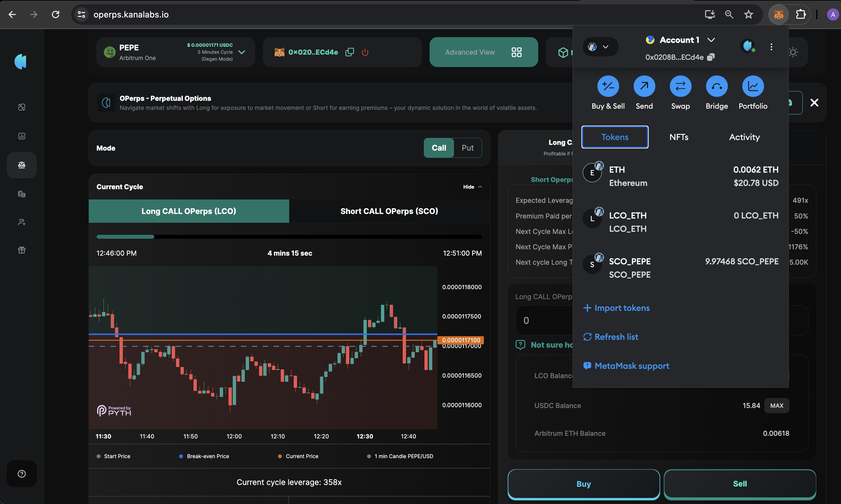
Task: Switch to Short CALL OPerps (SCO) tab
Action: pos(389,211)
